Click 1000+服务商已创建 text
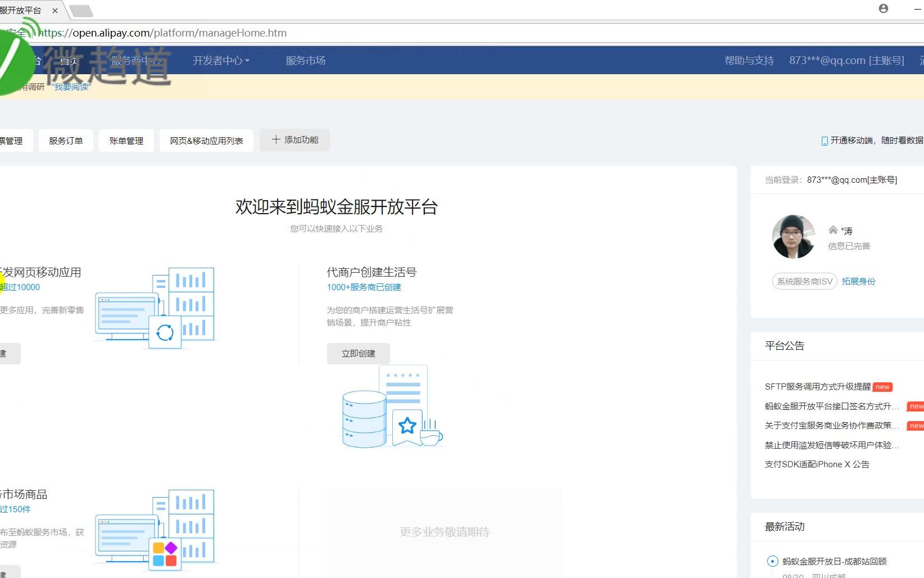 click(364, 287)
